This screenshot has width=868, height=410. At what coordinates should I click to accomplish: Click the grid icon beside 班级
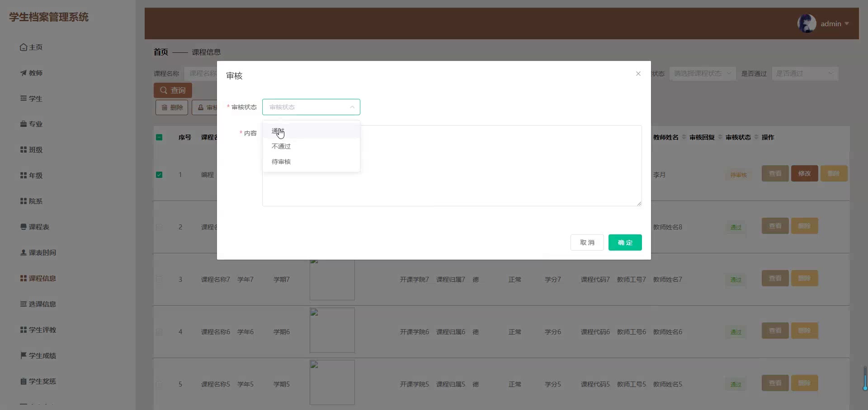(x=24, y=150)
